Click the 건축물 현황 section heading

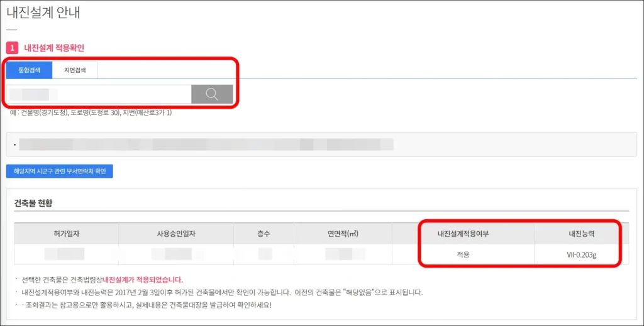(x=33, y=203)
